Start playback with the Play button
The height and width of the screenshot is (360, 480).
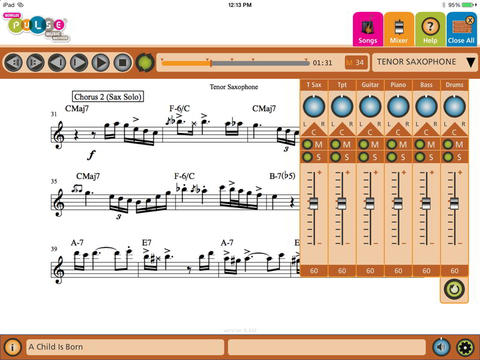101,62
